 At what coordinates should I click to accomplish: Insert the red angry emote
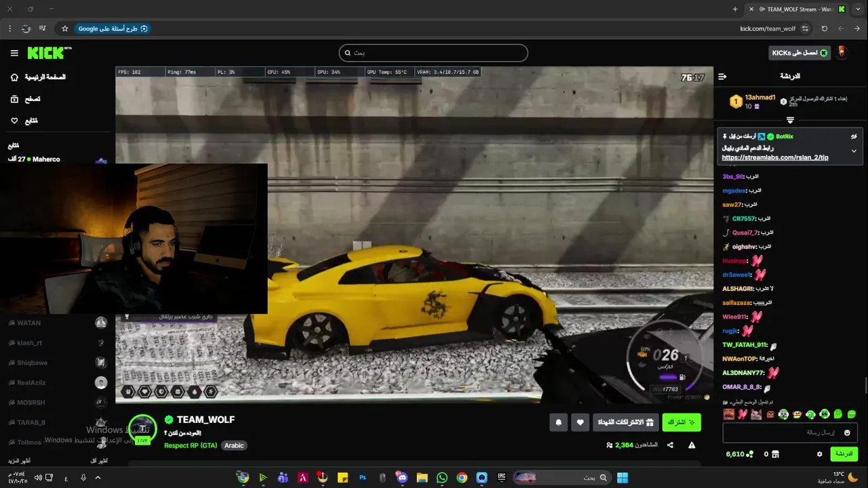pyautogui.click(x=770, y=414)
